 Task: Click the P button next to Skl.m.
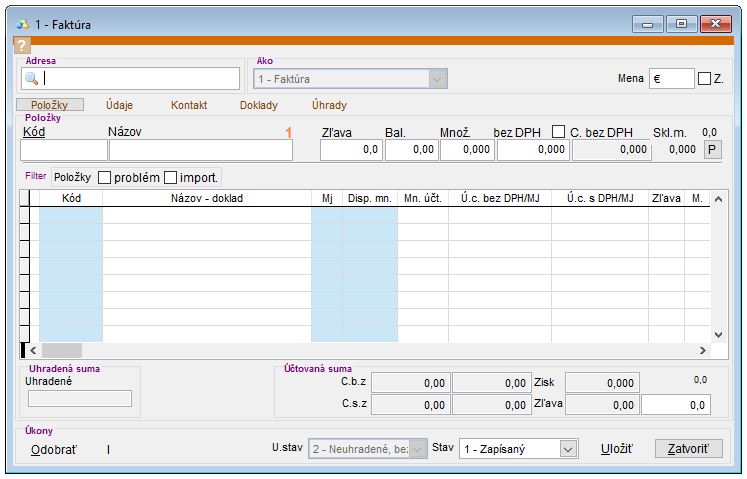(x=711, y=150)
